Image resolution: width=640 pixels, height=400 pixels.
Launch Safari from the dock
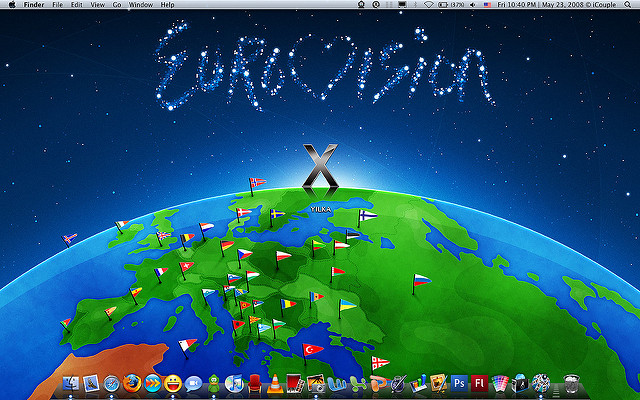tap(111, 383)
